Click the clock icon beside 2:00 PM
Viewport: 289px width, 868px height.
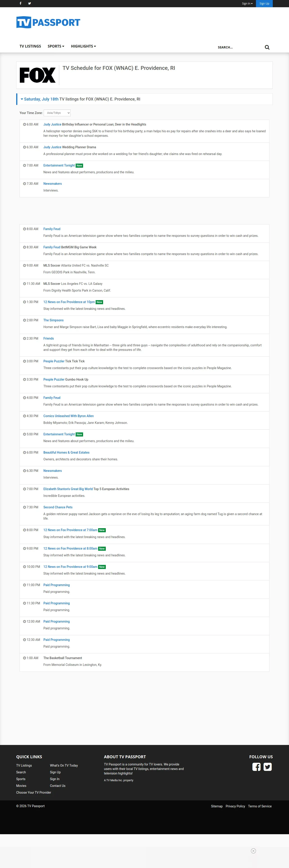[25, 320]
